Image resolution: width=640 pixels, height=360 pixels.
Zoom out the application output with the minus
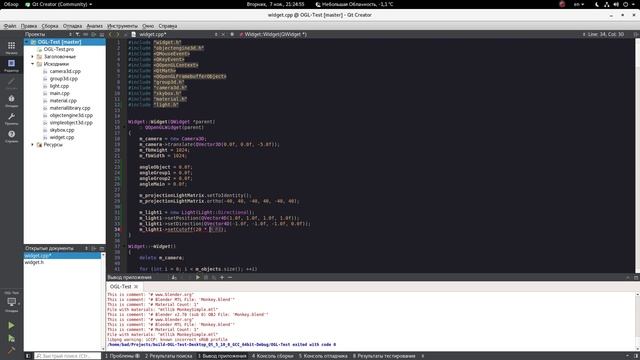point(230,278)
